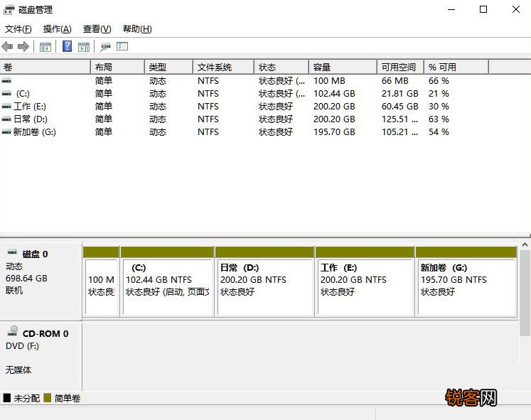Minimize the Disk Management window

pyautogui.click(x=451, y=9)
